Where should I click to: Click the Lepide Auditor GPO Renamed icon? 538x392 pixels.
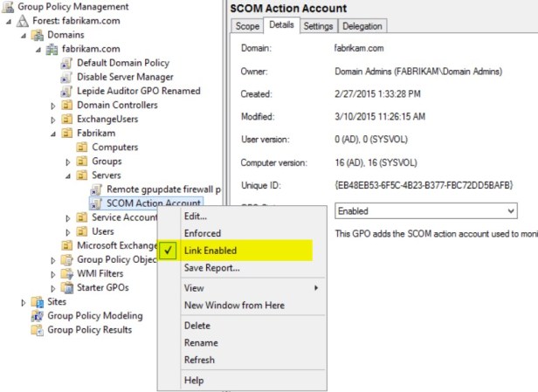(x=66, y=91)
